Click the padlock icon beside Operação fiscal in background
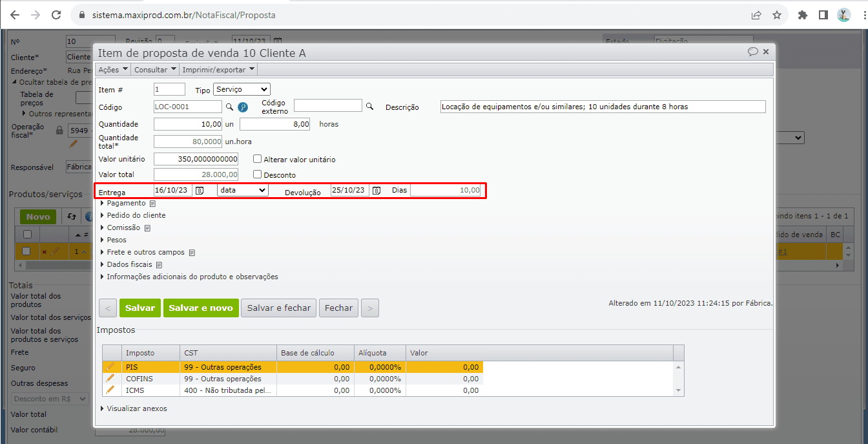 pos(59,130)
